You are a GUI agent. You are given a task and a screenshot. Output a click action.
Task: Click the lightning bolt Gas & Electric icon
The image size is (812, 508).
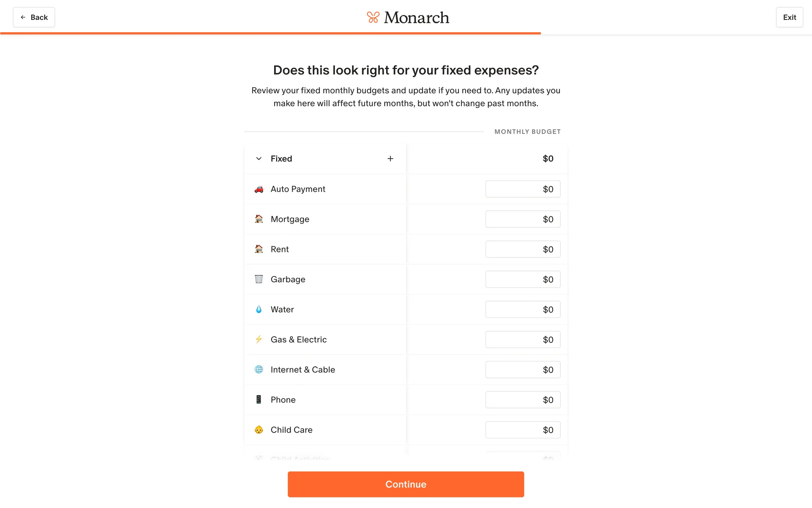tap(259, 340)
